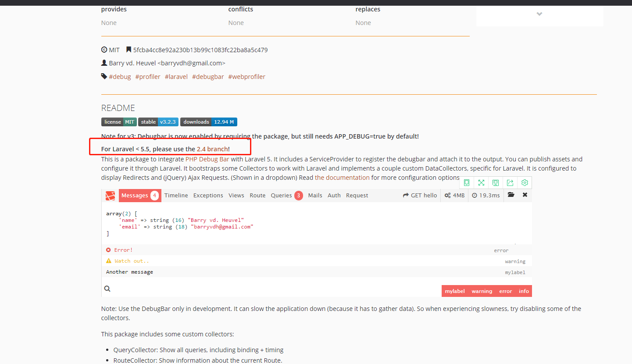Viewport: 632px width, 364px height.
Task: Click the red Error! message row
Action: pyautogui.click(x=317, y=250)
